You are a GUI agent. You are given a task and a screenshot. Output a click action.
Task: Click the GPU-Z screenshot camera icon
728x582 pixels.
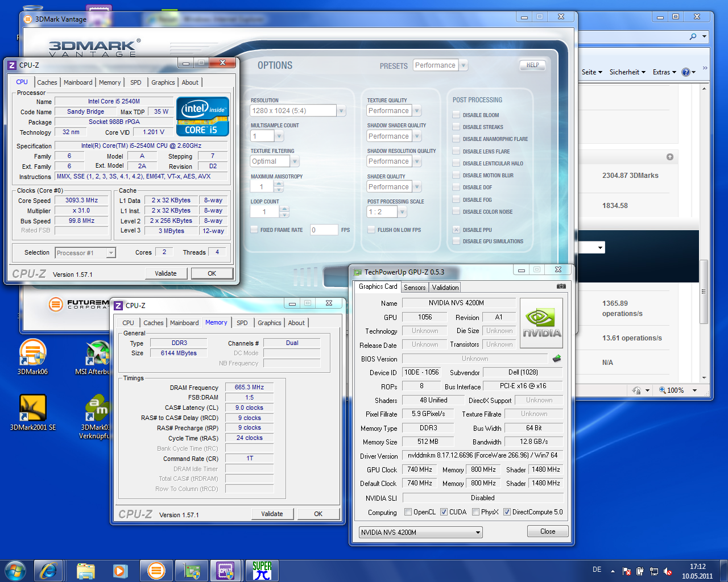561,286
